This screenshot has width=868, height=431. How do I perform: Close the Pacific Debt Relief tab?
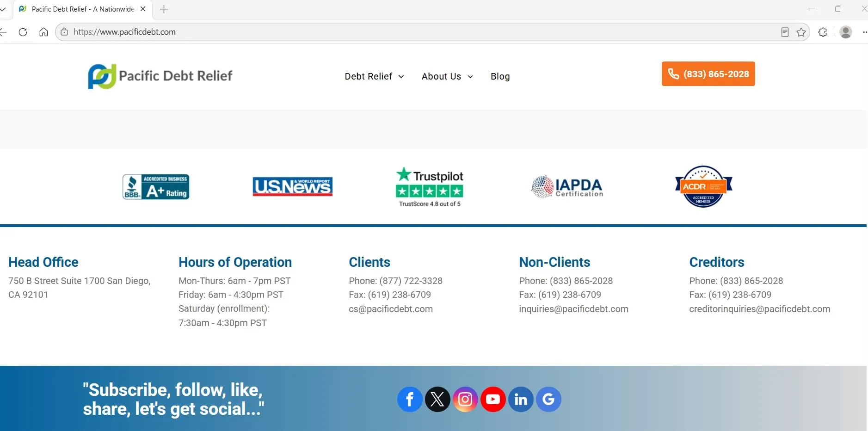(143, 9)
